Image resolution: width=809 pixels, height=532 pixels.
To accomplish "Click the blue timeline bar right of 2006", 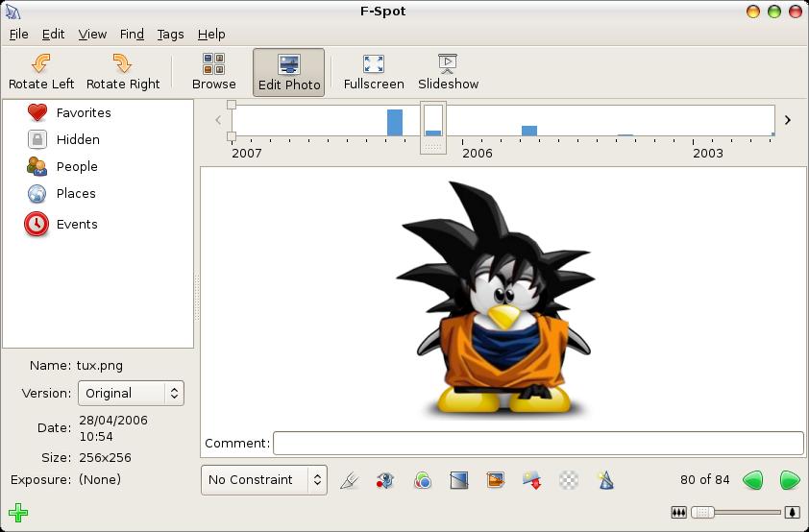I will pyautogui.click(x=529, y=131).
